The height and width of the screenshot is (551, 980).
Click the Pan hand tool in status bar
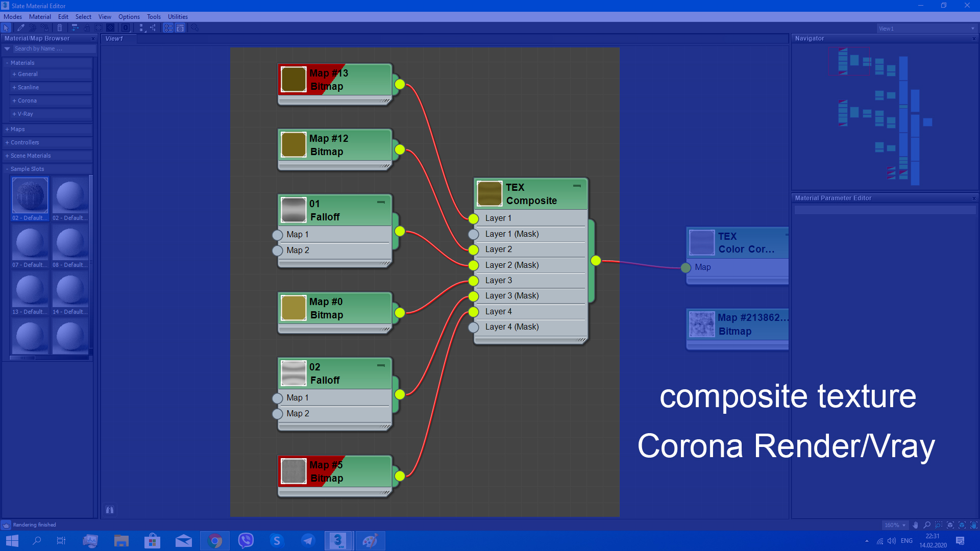click(x=915, y=525)
